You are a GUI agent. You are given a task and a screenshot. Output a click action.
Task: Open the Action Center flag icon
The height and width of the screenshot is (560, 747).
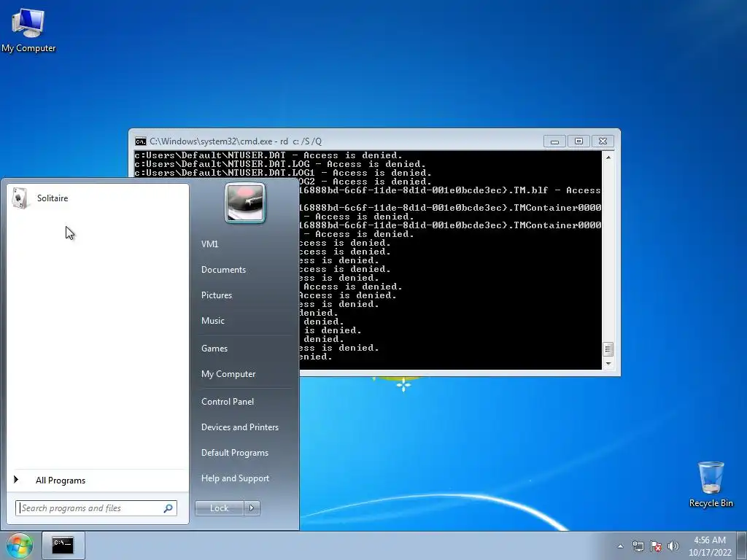[656, 546]
